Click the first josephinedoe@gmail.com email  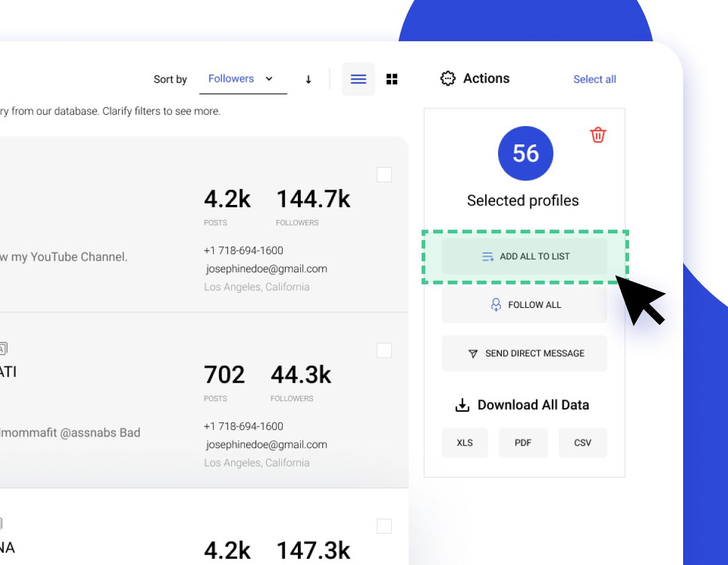(x=266, y=269)
